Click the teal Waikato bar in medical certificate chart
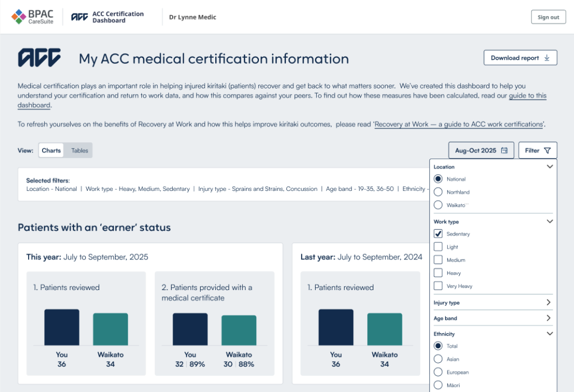 (239, 330)
